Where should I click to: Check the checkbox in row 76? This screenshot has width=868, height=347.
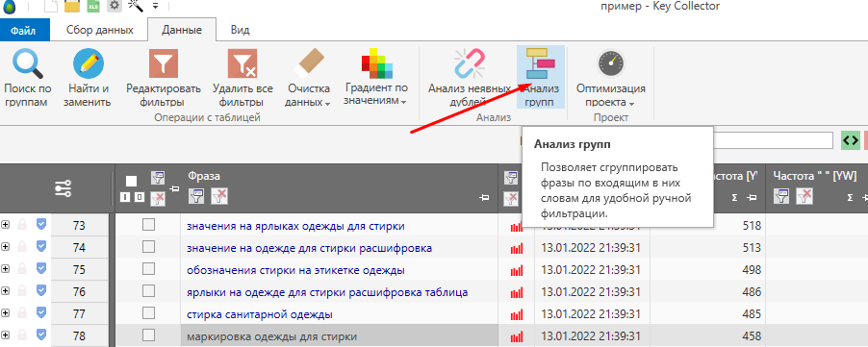pos(148,290)
